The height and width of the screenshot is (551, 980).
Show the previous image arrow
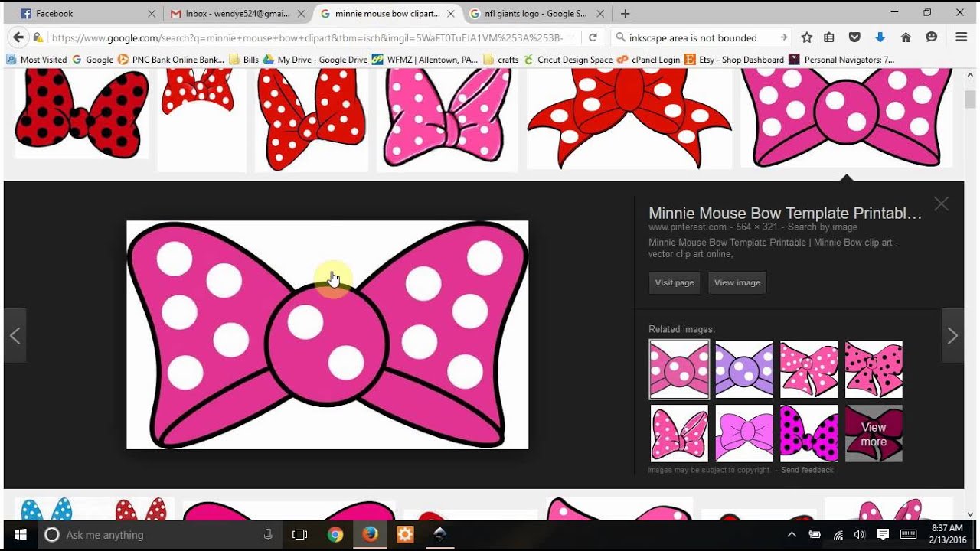15,335
